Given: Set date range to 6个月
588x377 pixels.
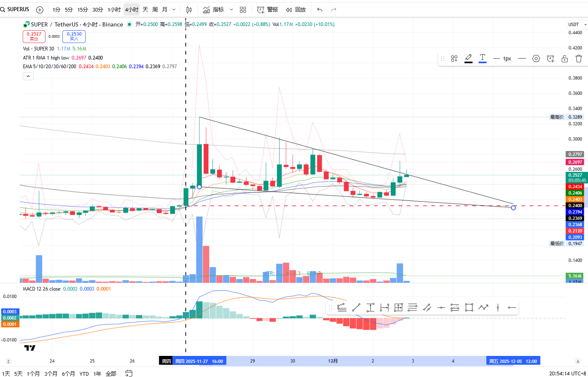Looking at the screenshot, I should tap(68, 374).
